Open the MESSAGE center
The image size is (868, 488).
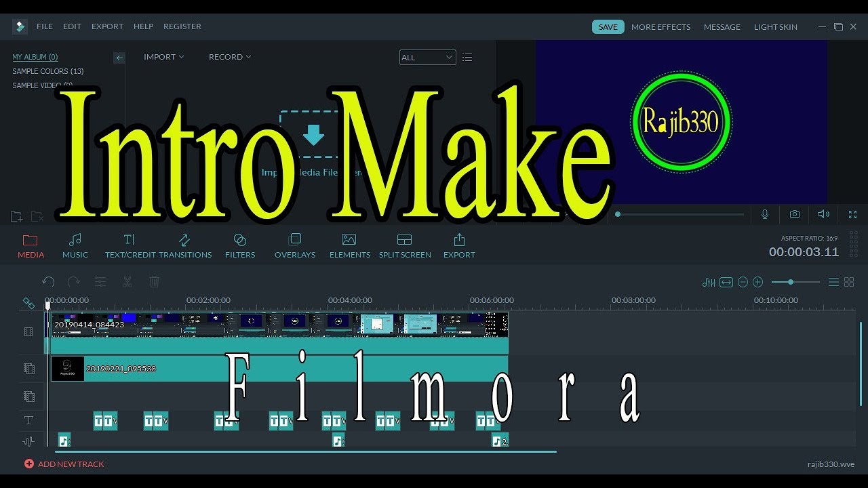coord(722,27)
